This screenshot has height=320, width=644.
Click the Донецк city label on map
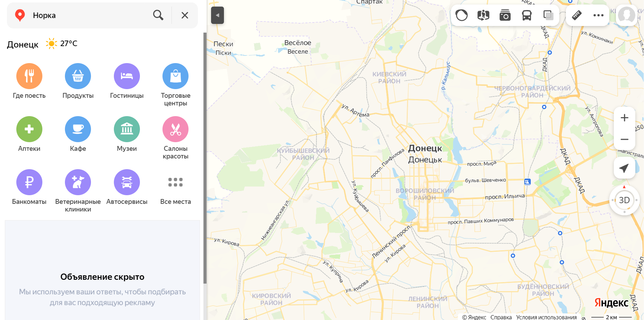pyautogui.click(x=425, y=148)
